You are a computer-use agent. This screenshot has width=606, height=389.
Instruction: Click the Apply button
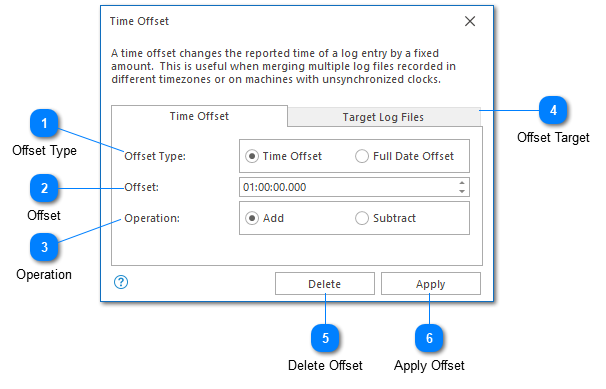[431, 284]
